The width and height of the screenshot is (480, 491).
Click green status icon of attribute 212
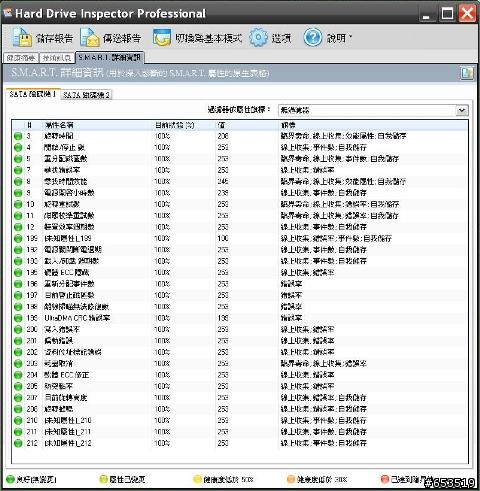18,443
